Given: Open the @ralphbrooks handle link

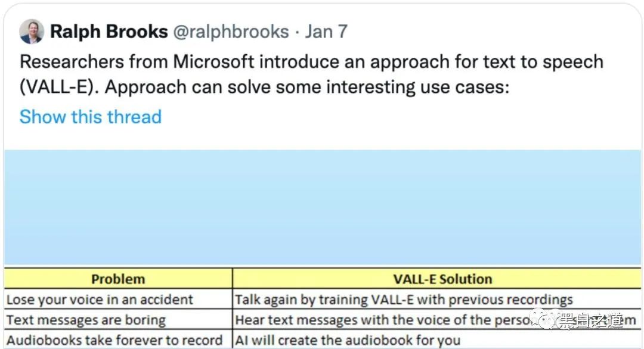Looking at the screenshot, I should pos(231,32).
